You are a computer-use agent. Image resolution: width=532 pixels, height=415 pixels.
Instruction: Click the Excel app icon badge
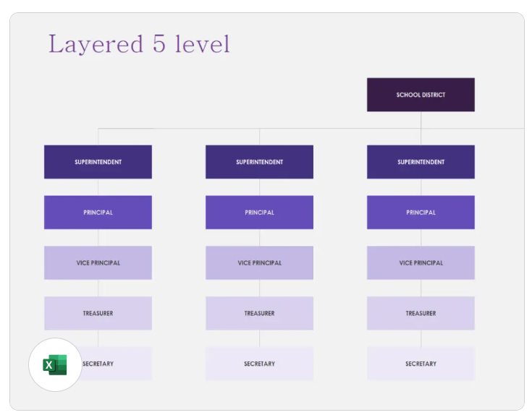pos(55,364)
